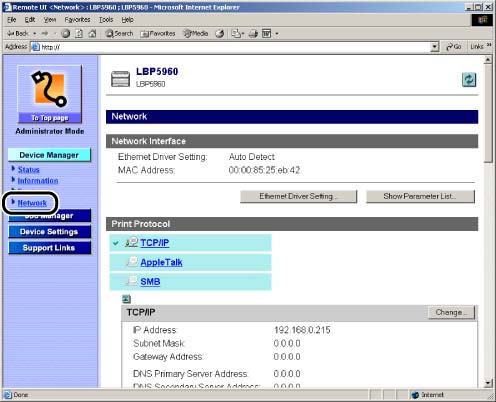
Task: Open dropdown arrow beside Edit icon
Action: pos(277,34)
